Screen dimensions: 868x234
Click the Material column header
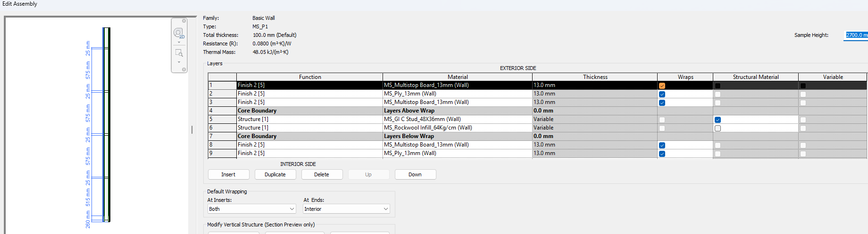tap(458, 77)
